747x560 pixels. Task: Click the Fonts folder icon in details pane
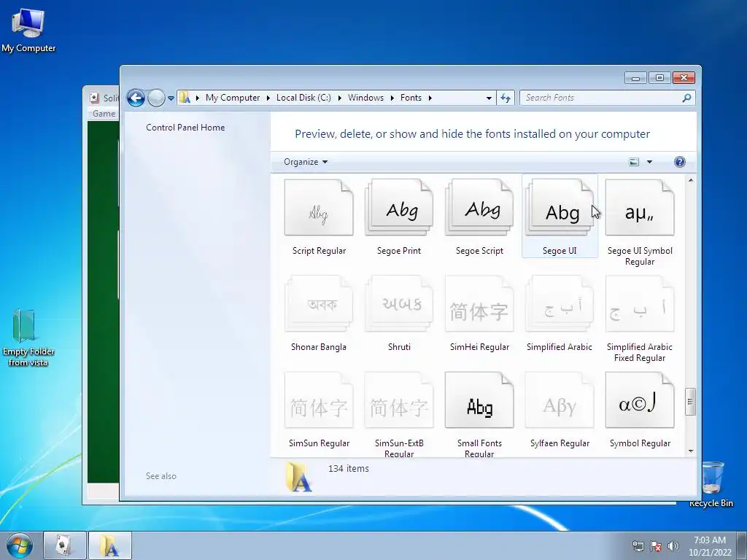pyautogui.click(x=298, y=476)
